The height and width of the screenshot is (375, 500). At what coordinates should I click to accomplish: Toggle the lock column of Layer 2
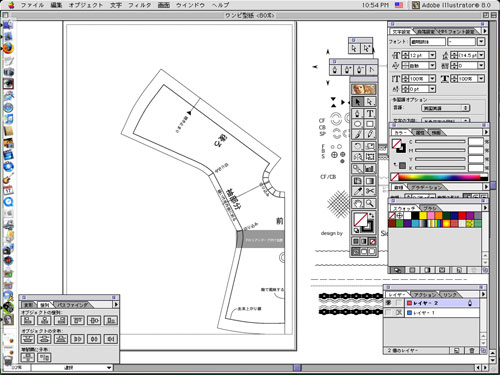(399, 303)
